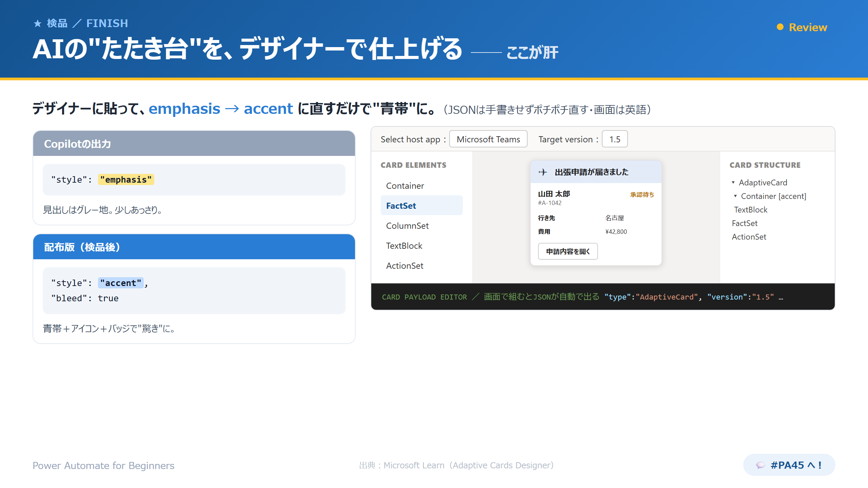
Task: Select Container in Card Elements
Action: coord(422,186)
